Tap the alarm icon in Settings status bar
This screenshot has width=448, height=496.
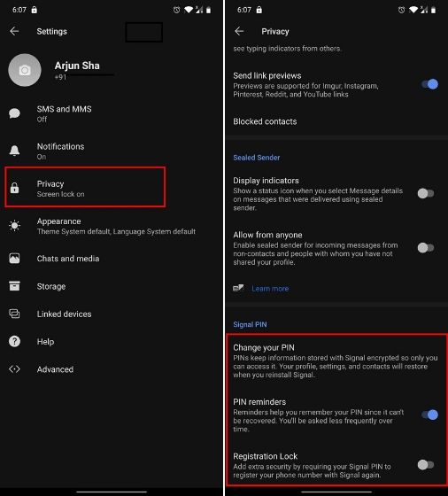[x=176, y=10]
